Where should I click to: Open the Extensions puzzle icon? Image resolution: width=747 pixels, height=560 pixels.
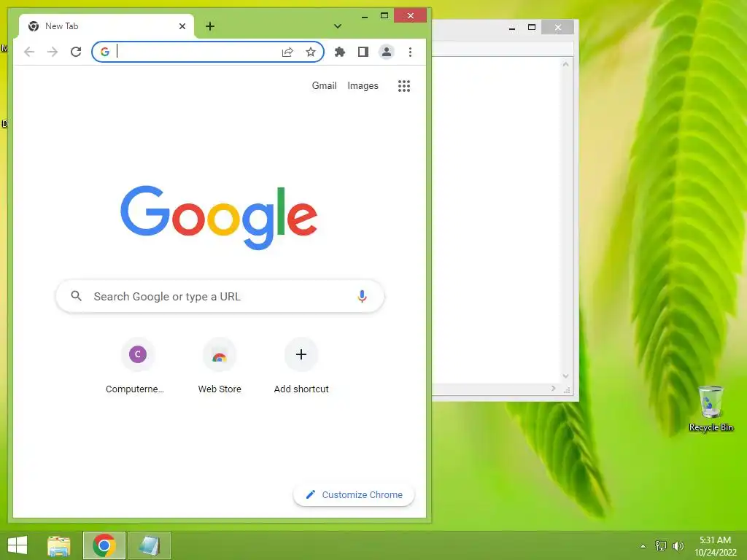point(340,52)
